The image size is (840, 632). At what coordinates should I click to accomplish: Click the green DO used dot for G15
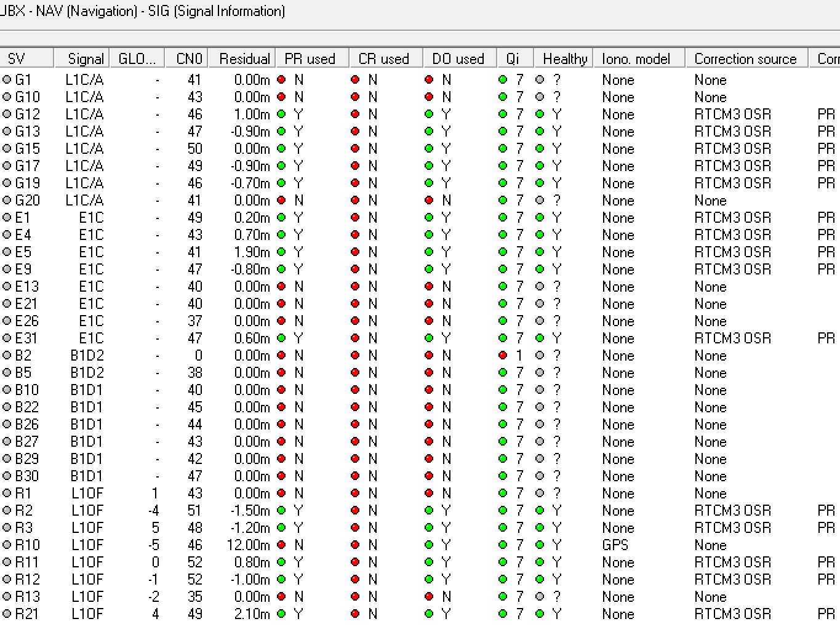(429, 149)
